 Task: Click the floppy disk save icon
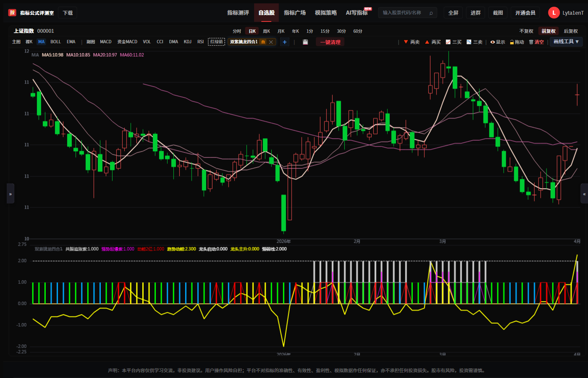pyautogui.click(x=305, y=42)
